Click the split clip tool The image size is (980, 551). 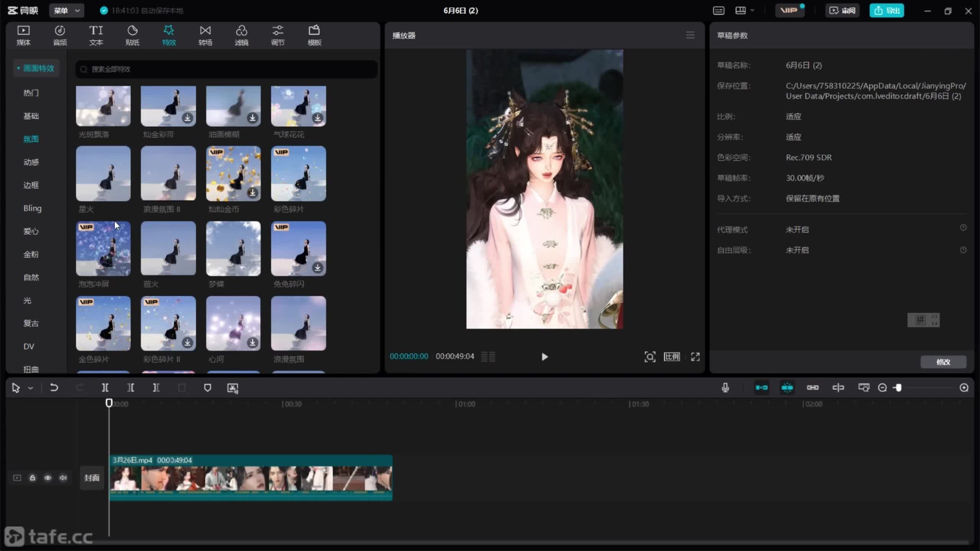coord(105,388)
